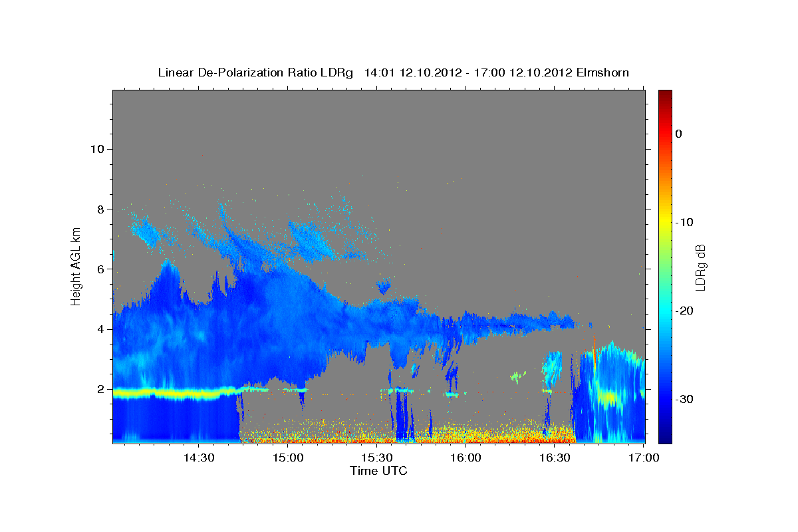Click the 16:00 time tick label
Viewport: 798px width, 532px height.
point(465,458)
